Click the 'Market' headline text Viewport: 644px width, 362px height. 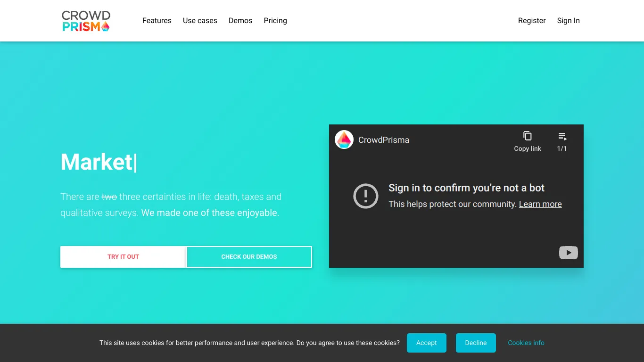(x=97, y=162)
